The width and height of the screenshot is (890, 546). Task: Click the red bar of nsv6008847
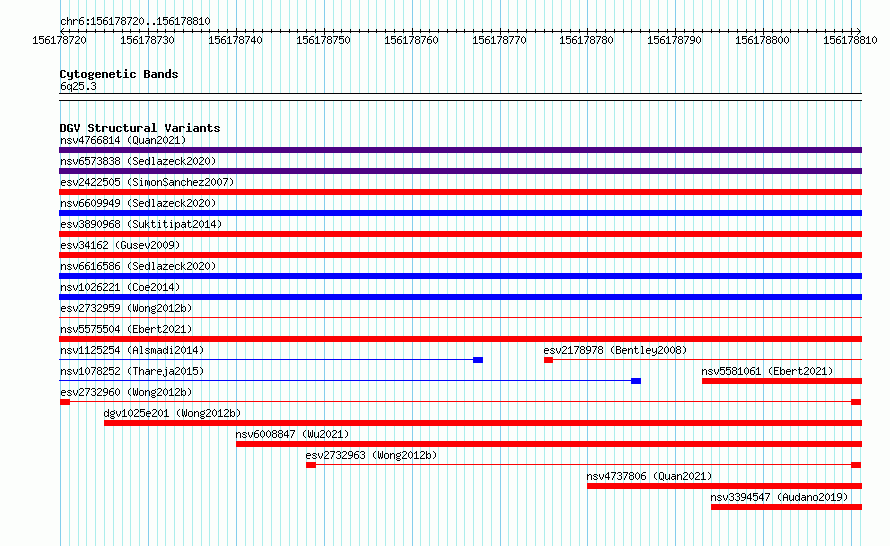[549, 444]
